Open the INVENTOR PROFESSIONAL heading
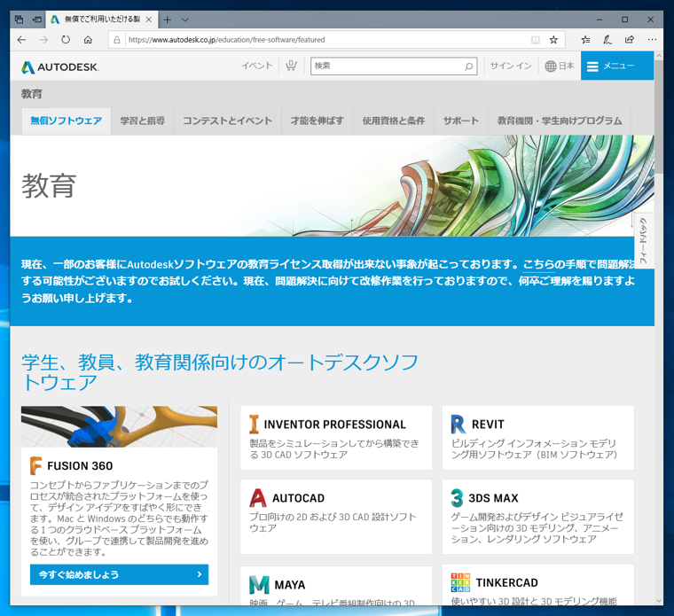Image resolution: width=674 pixels, height=616 pixels. tap(335, 425)
